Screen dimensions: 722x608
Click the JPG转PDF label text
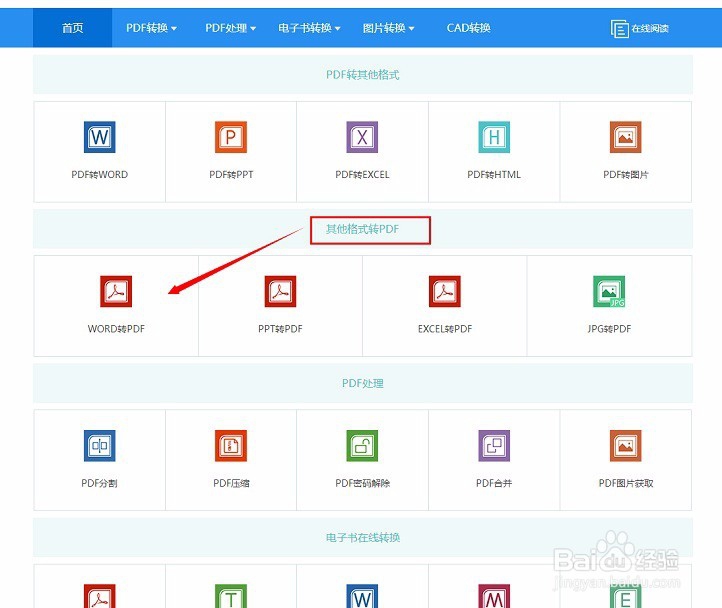[x=609, y=329]
